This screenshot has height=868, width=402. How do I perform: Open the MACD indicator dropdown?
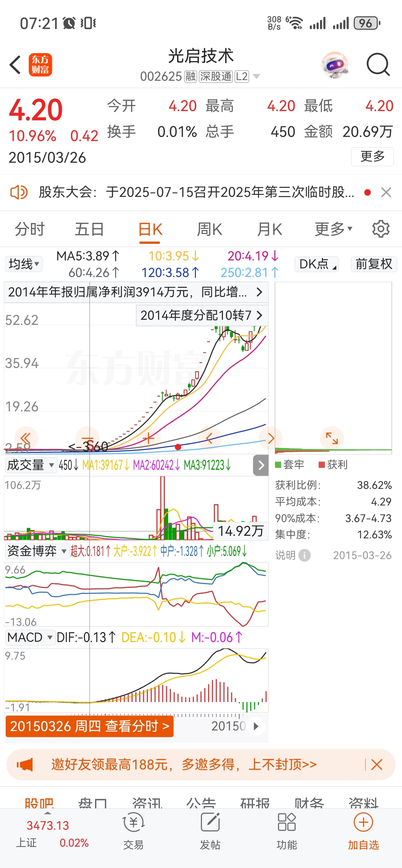(x=30, y=638)
